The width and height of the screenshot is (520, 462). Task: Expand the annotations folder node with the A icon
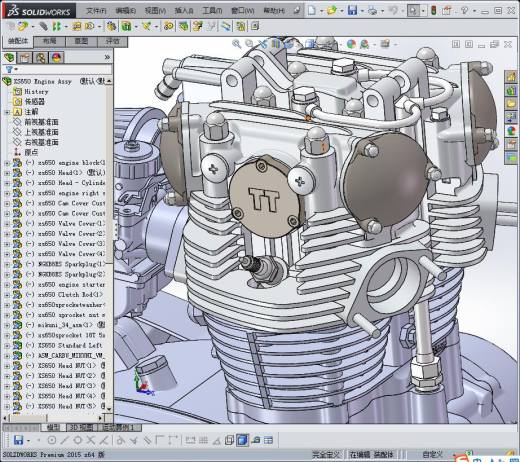[7, 112]
